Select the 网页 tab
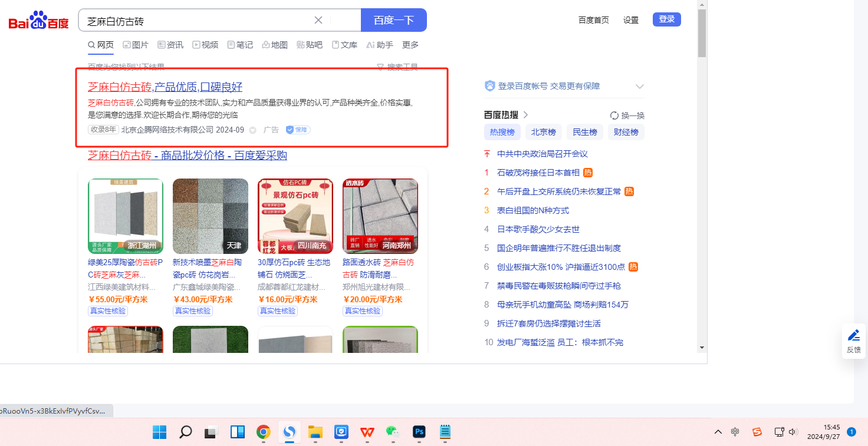The image size is (868, 446). tap(101, 45)
